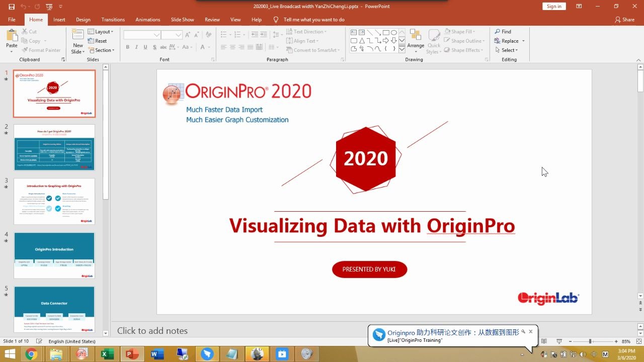The height and width of the screenshot is (362, 644).
Task: Toggle Underline formatting
Action: 146,47
